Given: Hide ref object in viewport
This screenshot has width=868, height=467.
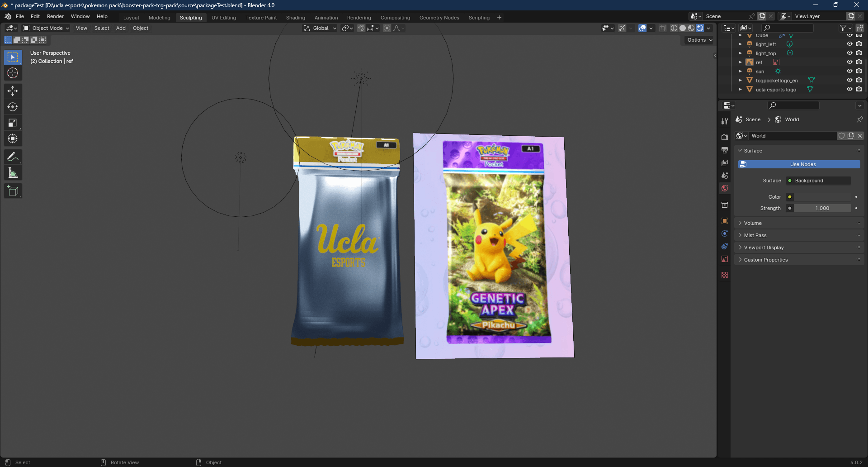Looking at the screenshot, I should 849,62.
